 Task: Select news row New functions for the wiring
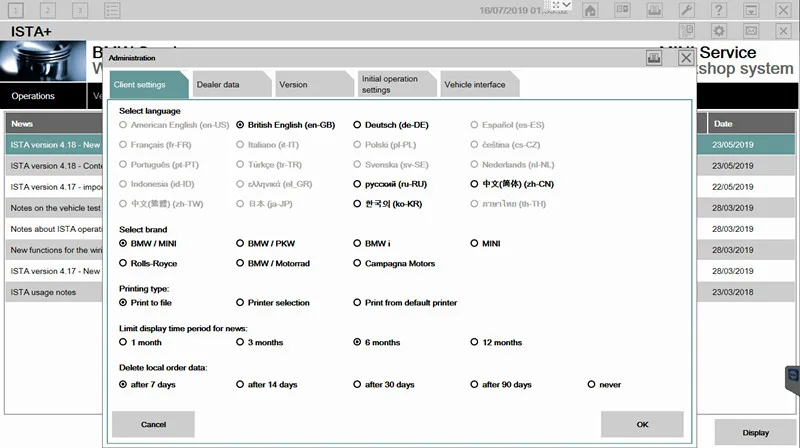pyautogui.click(x=54, y=250)
